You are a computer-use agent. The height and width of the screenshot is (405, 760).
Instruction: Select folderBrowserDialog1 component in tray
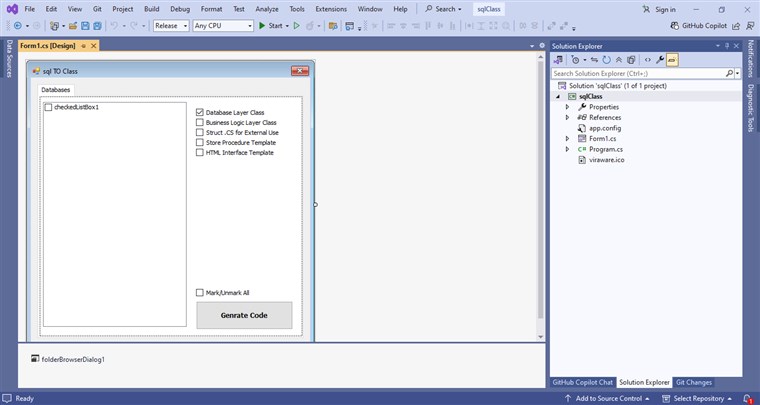(x=68, y=359)
